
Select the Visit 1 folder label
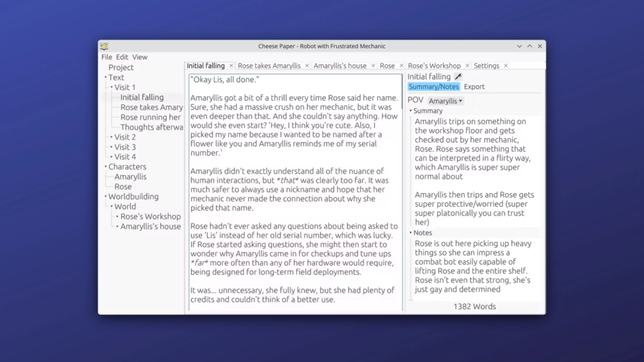coord(125,87)
